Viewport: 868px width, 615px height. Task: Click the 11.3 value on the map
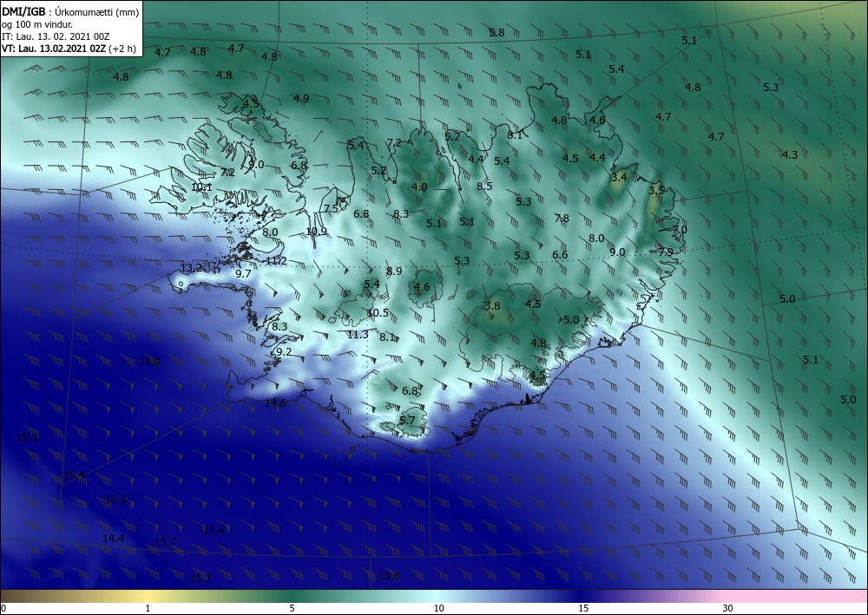(358, 335)
